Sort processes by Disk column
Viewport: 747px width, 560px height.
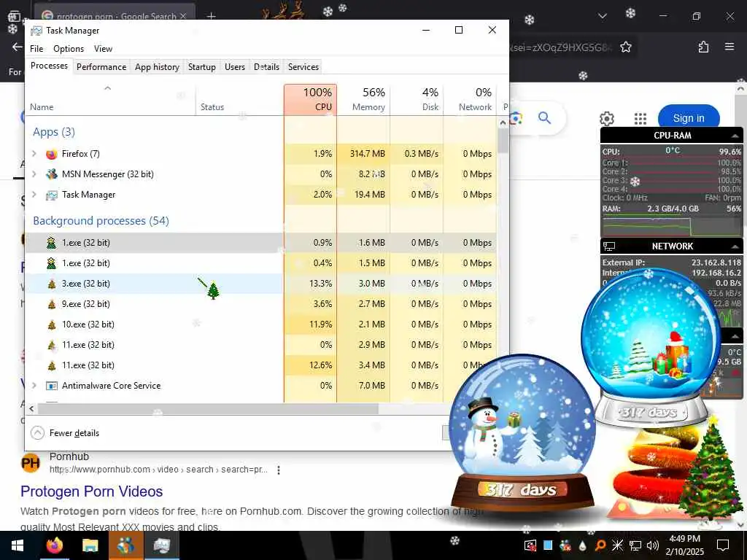pyautogui.click(x=417, y=99)
